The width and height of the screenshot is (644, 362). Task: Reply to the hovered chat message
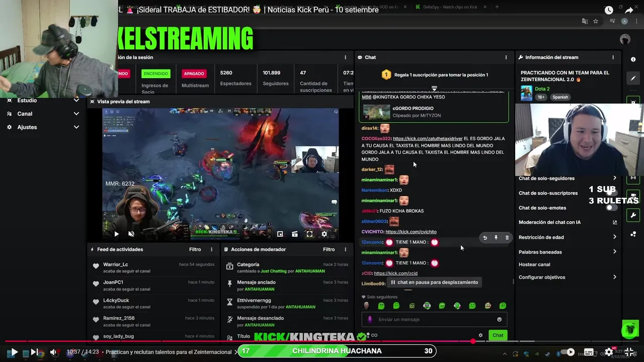[485, 238]
